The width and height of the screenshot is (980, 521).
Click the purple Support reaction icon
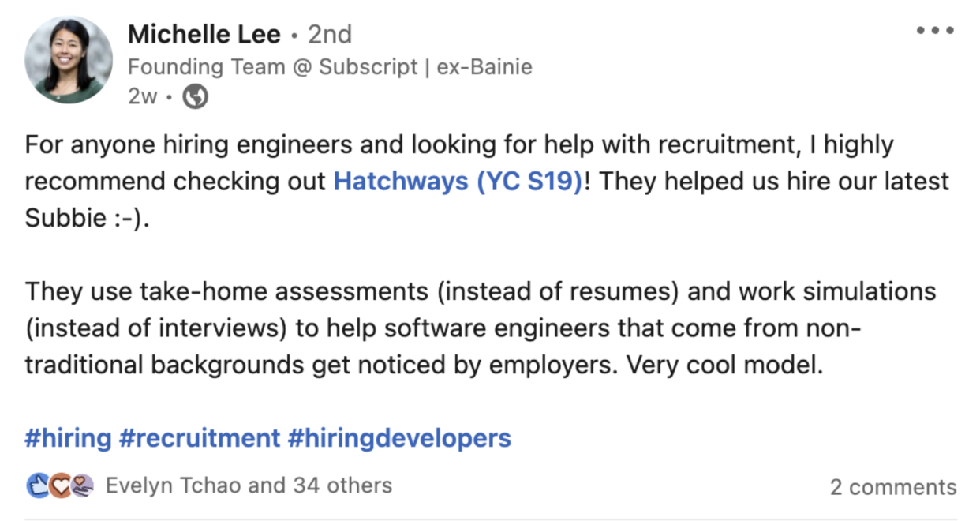tap(82, 485)
